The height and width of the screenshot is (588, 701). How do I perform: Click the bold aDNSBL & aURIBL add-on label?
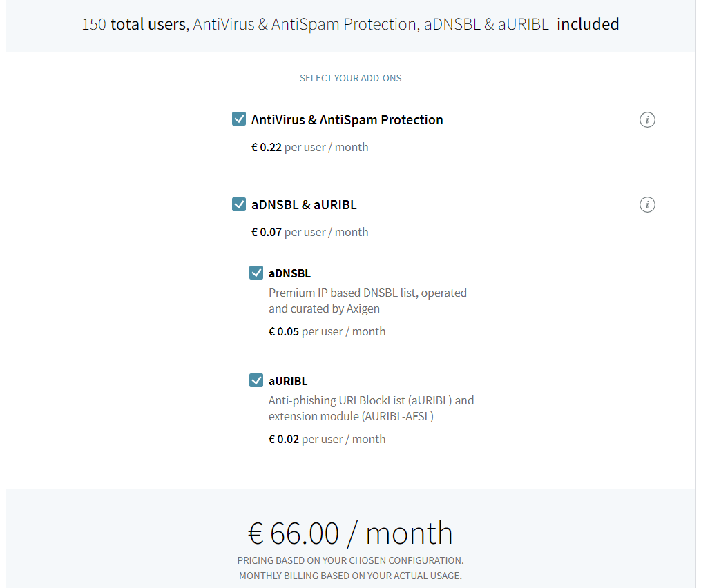point(304,205)
